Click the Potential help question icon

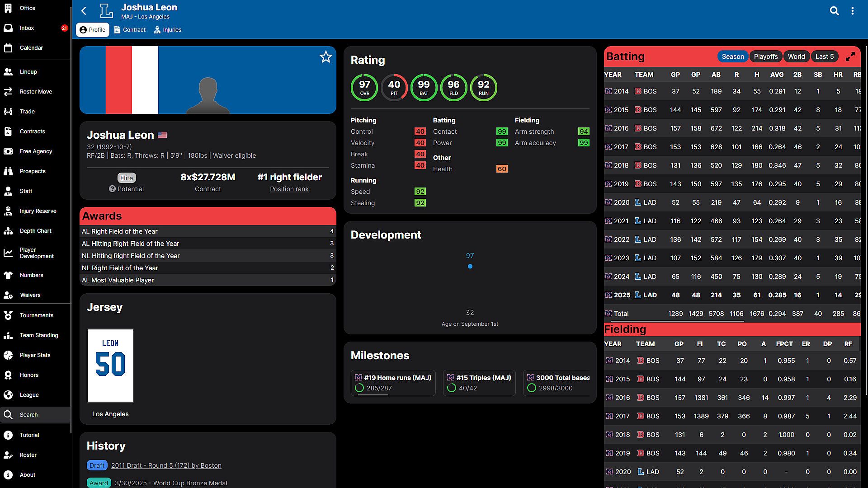point(112,189)
